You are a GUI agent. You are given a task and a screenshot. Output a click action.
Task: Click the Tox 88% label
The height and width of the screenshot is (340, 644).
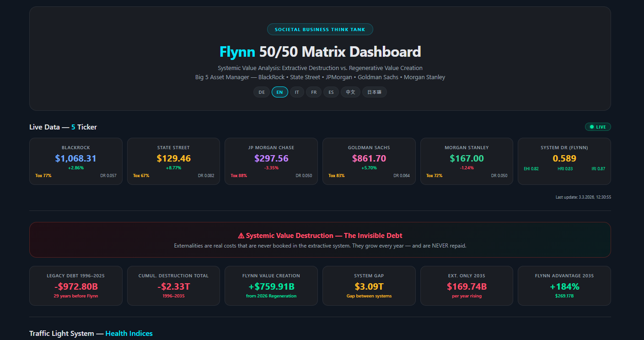click(x=239, y=176)
